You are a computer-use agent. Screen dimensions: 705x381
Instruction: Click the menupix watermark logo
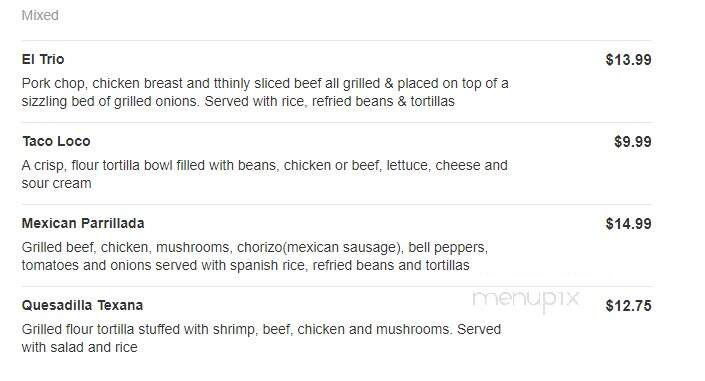click(526, 300)
